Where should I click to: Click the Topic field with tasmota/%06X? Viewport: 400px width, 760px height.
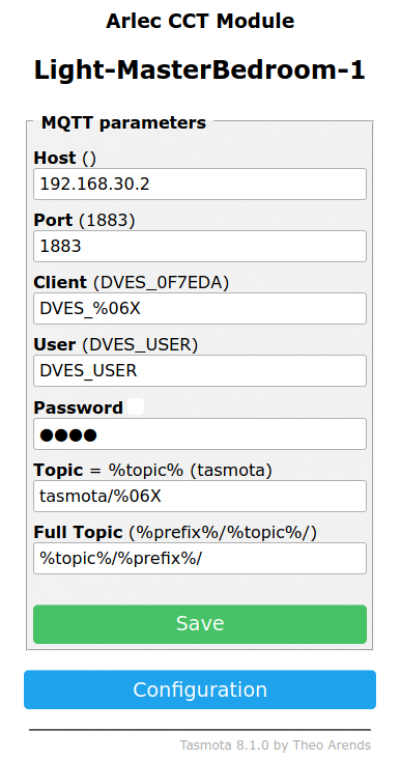click(x=200, y=496)
